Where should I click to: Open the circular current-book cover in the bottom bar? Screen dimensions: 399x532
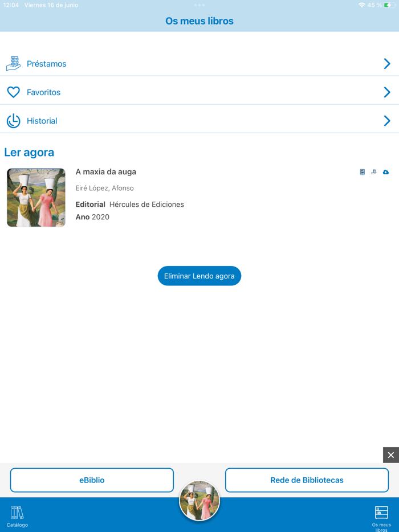(199, 501)
